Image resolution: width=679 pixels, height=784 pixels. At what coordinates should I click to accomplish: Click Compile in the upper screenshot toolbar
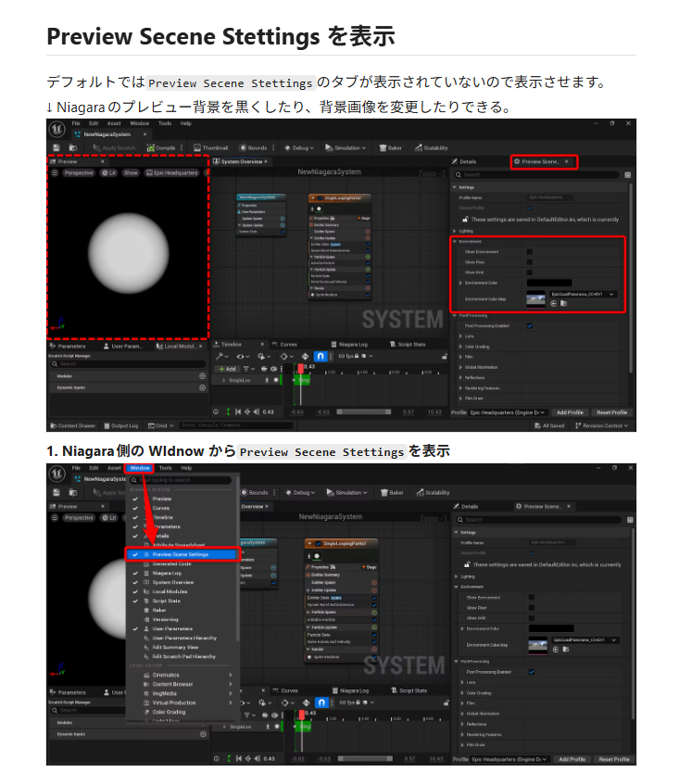(161, 147)
